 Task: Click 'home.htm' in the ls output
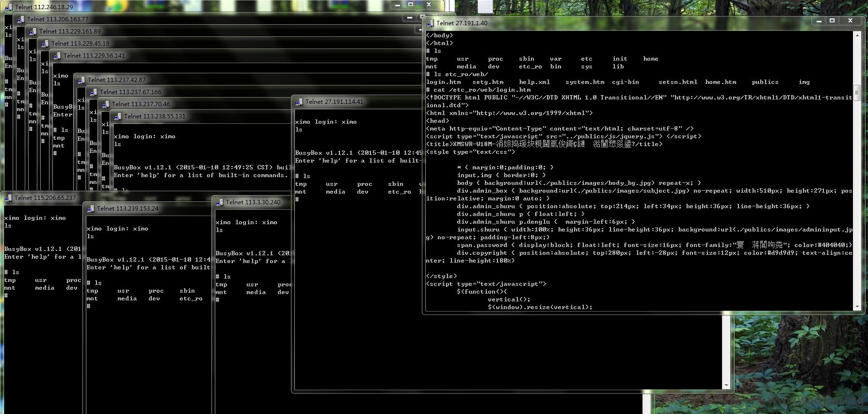tap(721, 82)
